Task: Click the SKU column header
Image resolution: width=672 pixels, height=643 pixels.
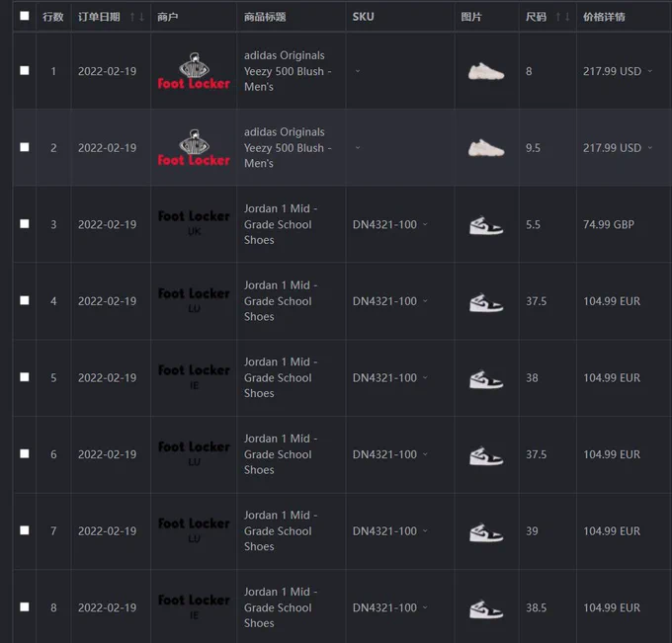Action: pos(363,17)
